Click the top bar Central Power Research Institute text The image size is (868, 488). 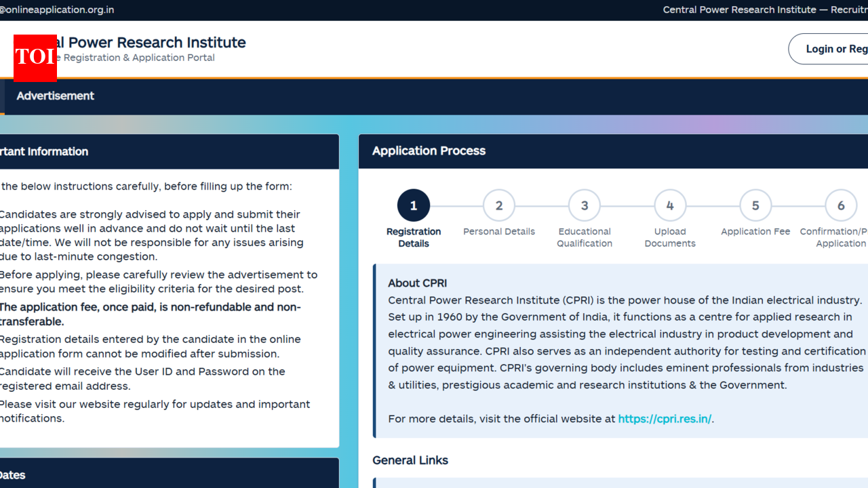(x=765, y=9)
